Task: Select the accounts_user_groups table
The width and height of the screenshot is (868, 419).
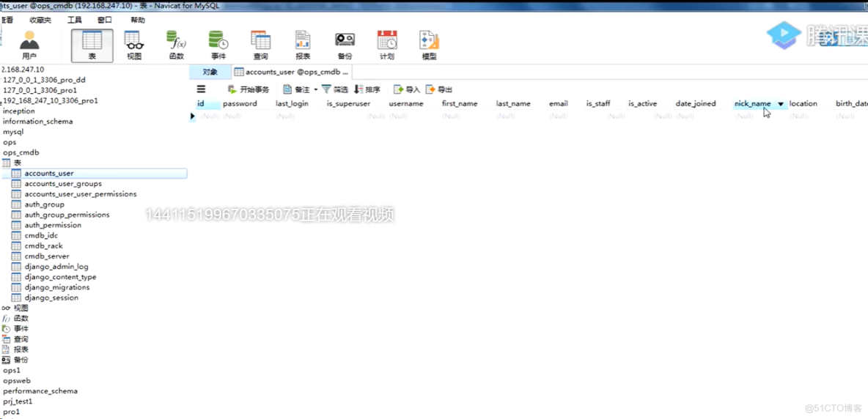Action: point(63,184)
